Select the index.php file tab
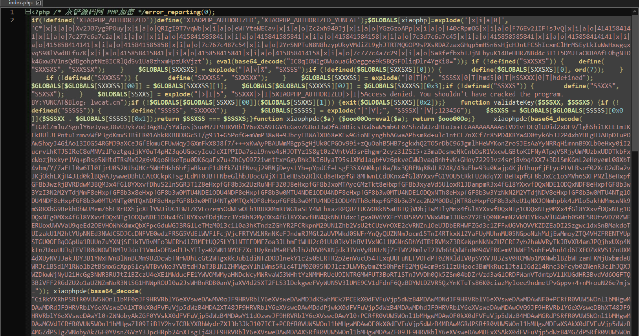 tap(21, 3)
